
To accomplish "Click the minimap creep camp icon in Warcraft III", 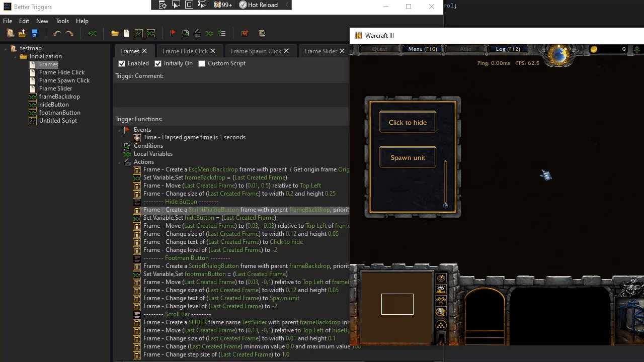I will coord(441,312).
